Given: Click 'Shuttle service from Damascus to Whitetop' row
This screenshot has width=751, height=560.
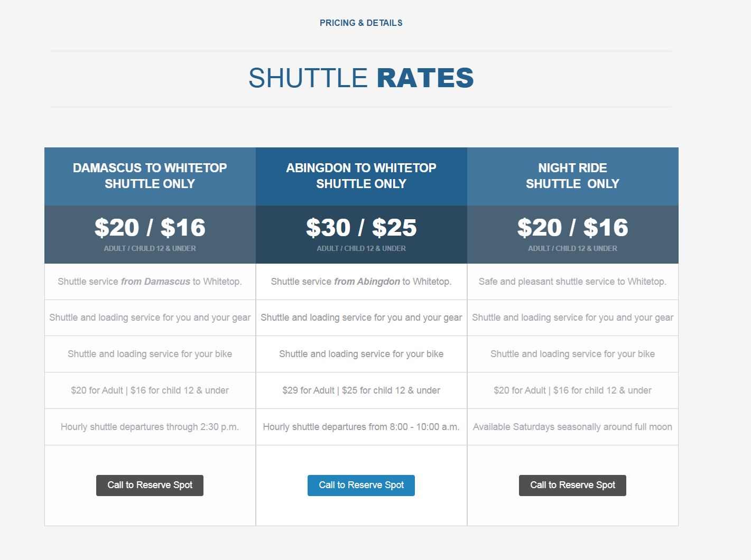Looking at the screenshot, I should [150, 282].
